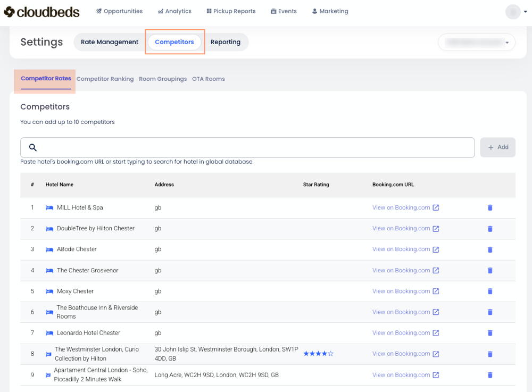This screenshot has width=532, height=392.
Task: Click the Cloudbeds logo
Action: (x=41, y=12)
